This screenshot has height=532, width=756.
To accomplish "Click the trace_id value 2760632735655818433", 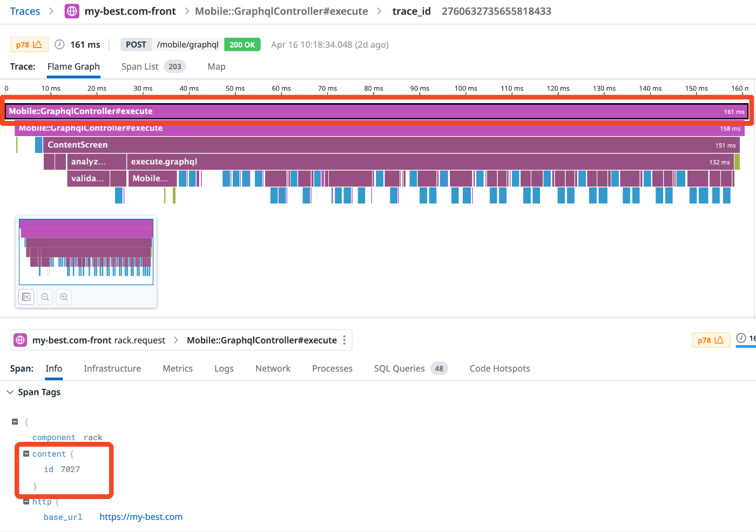I will click(x=496, y=11).
